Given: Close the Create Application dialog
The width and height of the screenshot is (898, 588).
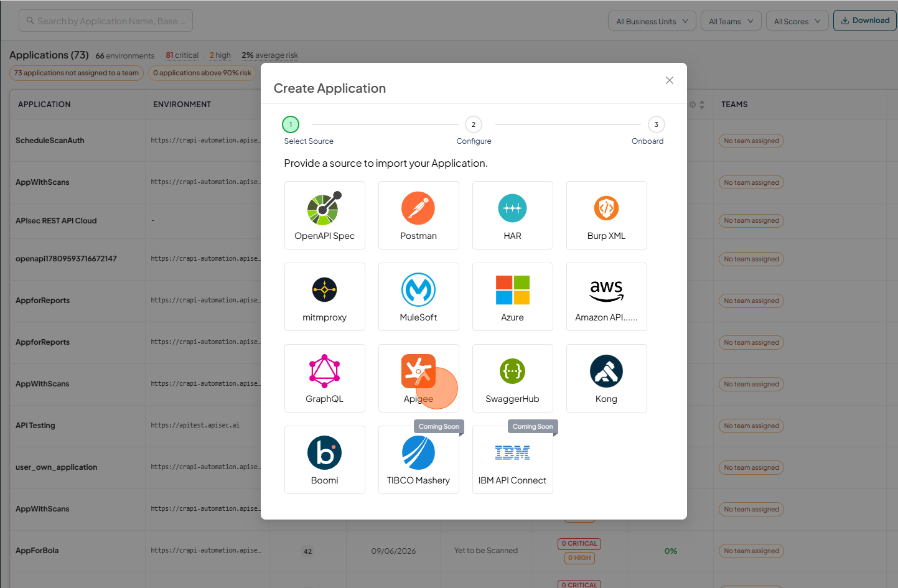Looking at the screenshot, I should pos(670,80).
